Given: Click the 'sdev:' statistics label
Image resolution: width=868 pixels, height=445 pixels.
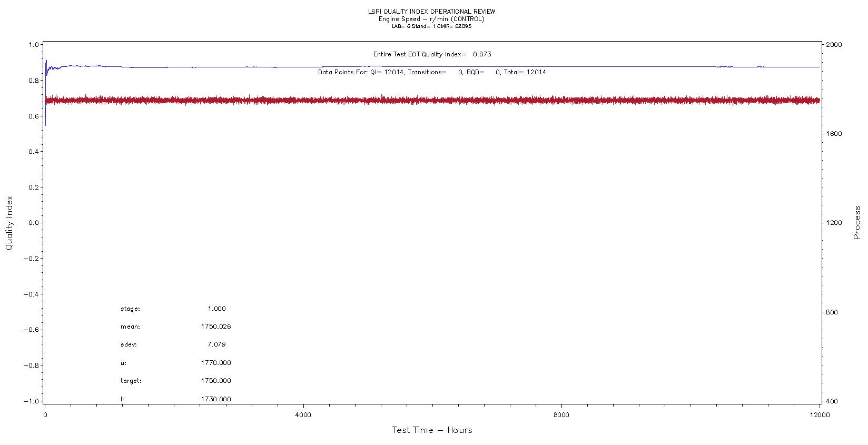Looking at the screenshot, I should 129,345.
